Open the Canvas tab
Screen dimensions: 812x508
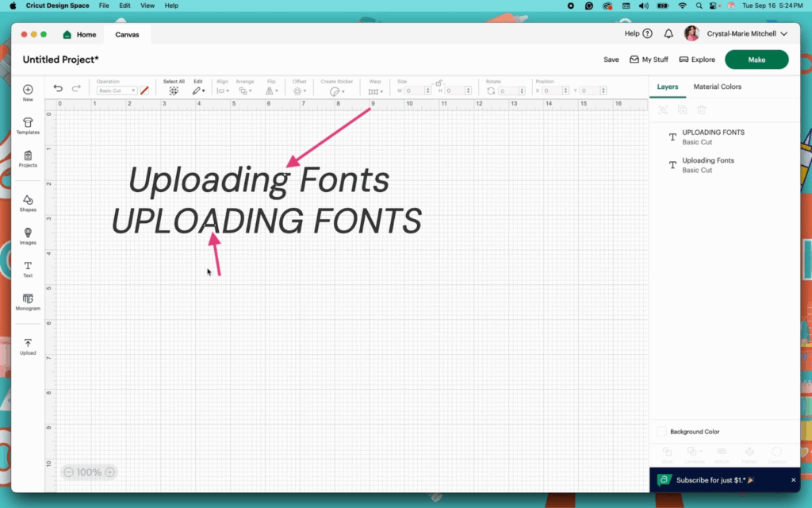127,35
